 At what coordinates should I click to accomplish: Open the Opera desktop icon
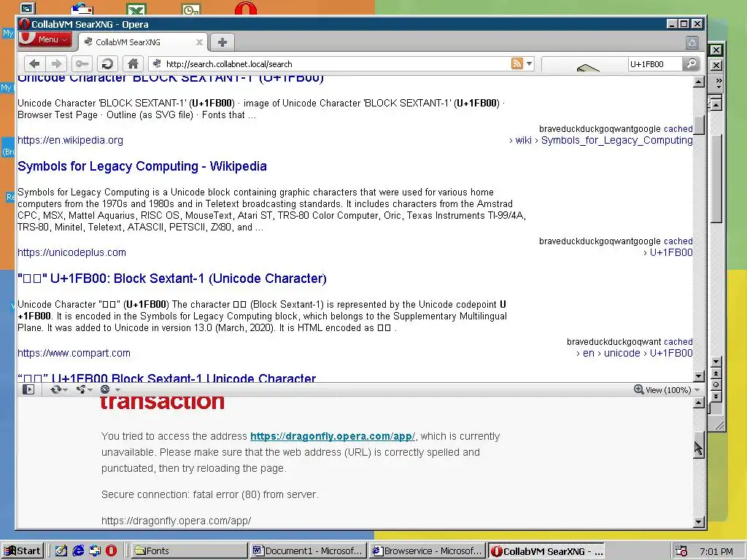pos(246,7)
